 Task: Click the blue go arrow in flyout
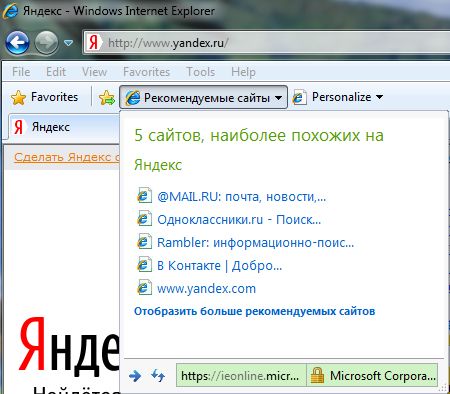[x=135, y=376]
